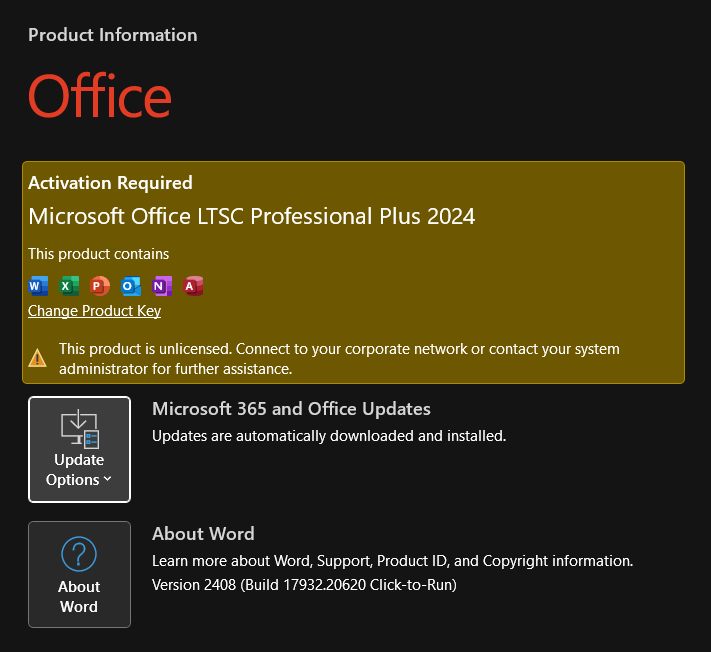Image resolution: width=711 pixels, height=652 pixels.
Task: Click the product is unlicensed warning message
Action: [x=340, y=358]
